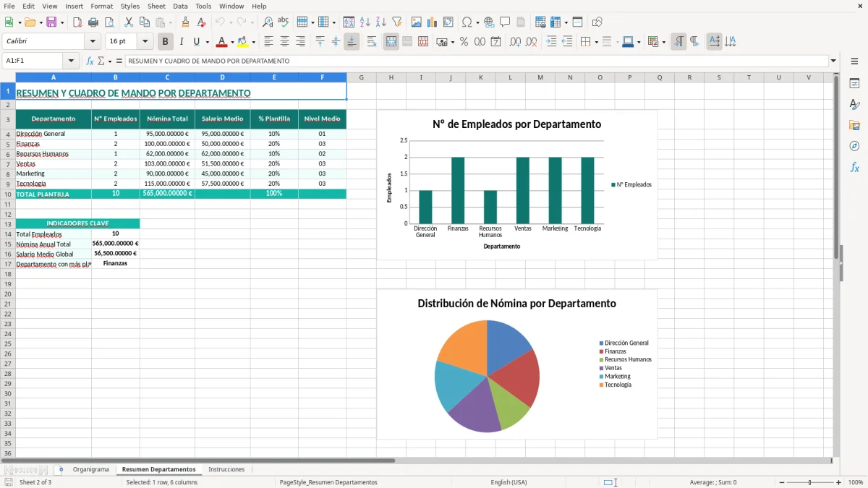
Task: Click cell containing Finanzas in row 5
Action: (x=54, y=144)
